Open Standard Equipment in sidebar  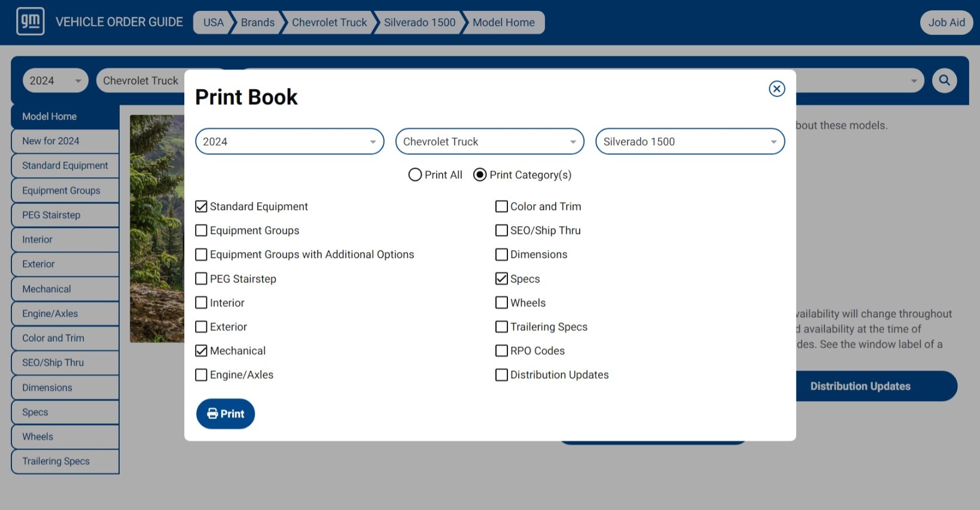[65, 166]
